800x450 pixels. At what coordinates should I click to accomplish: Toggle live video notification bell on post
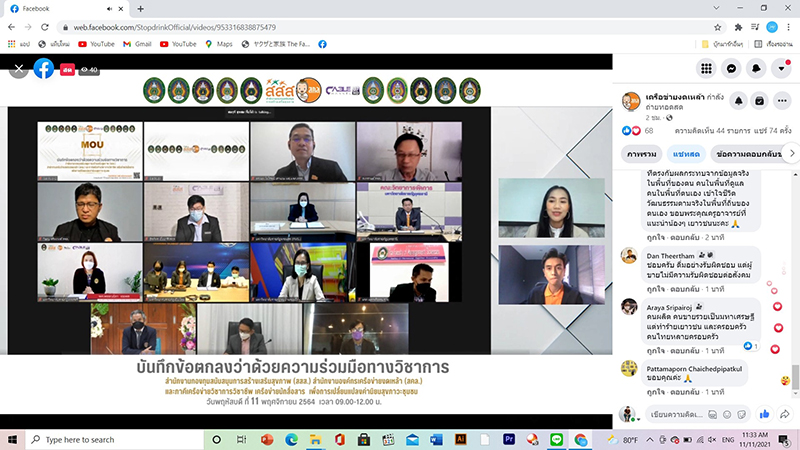coord(738,101)
